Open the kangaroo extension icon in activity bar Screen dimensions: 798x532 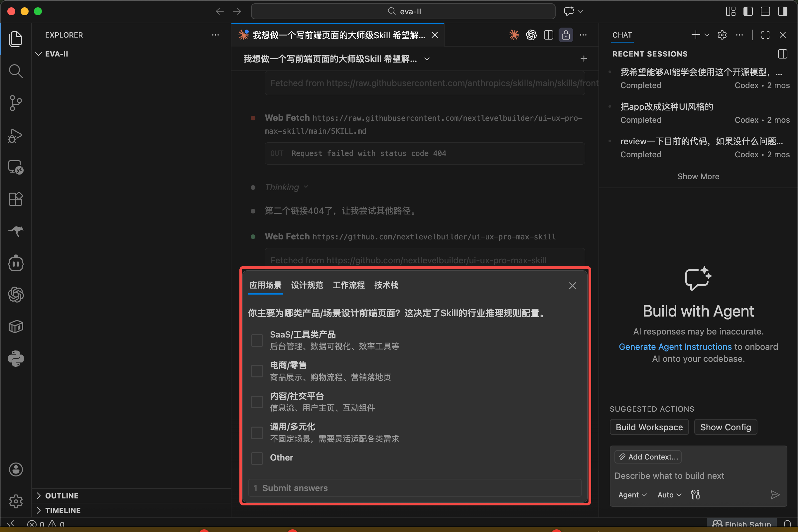(x=16, y=231)
